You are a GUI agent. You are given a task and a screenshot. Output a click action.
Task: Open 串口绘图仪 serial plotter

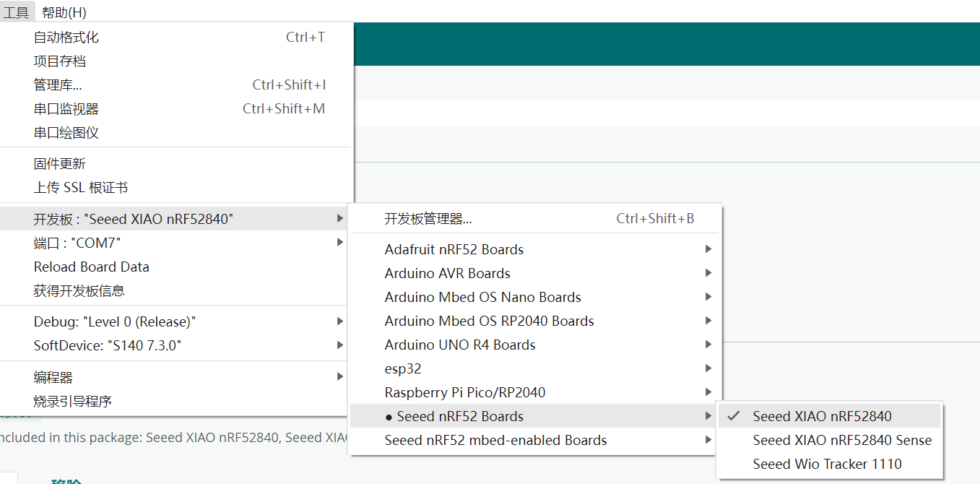click(x=176, y=133)
